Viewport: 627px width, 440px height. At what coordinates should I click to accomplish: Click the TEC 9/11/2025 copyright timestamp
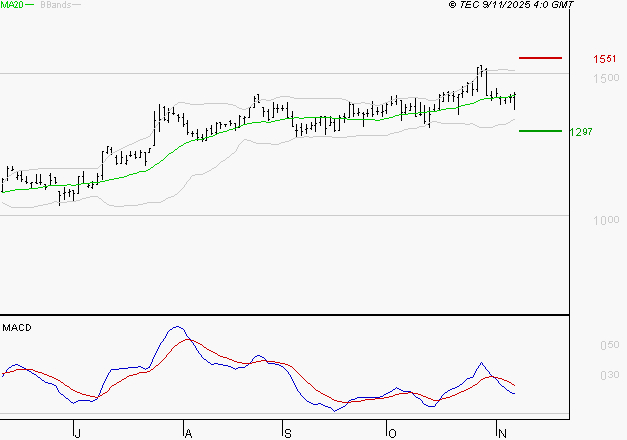click(x=511, y=5)
